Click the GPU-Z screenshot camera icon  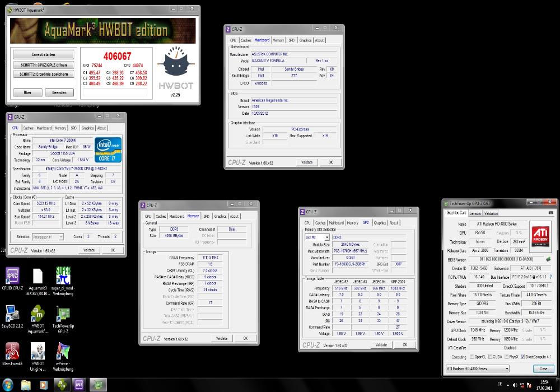(x=550, y=213)
